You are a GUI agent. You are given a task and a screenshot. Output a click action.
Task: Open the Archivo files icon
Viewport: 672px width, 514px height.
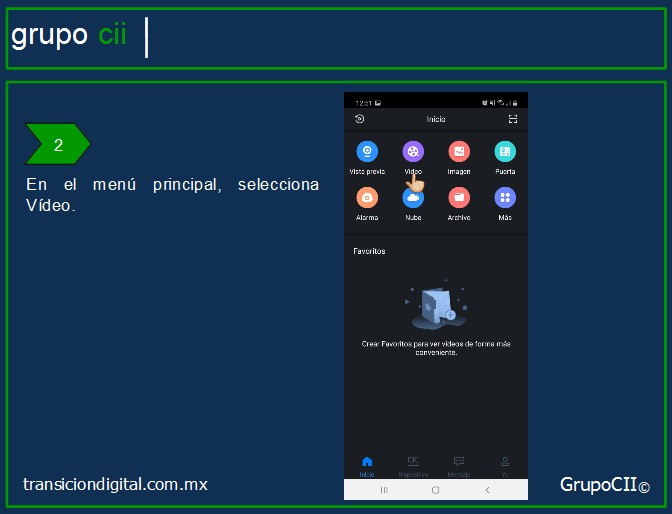(459, 198)
